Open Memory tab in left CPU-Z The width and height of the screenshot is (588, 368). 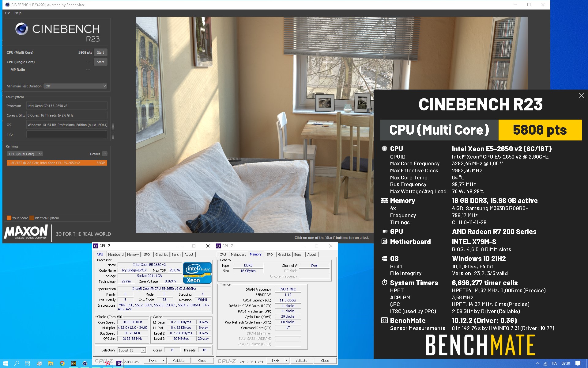coord(133,255)
